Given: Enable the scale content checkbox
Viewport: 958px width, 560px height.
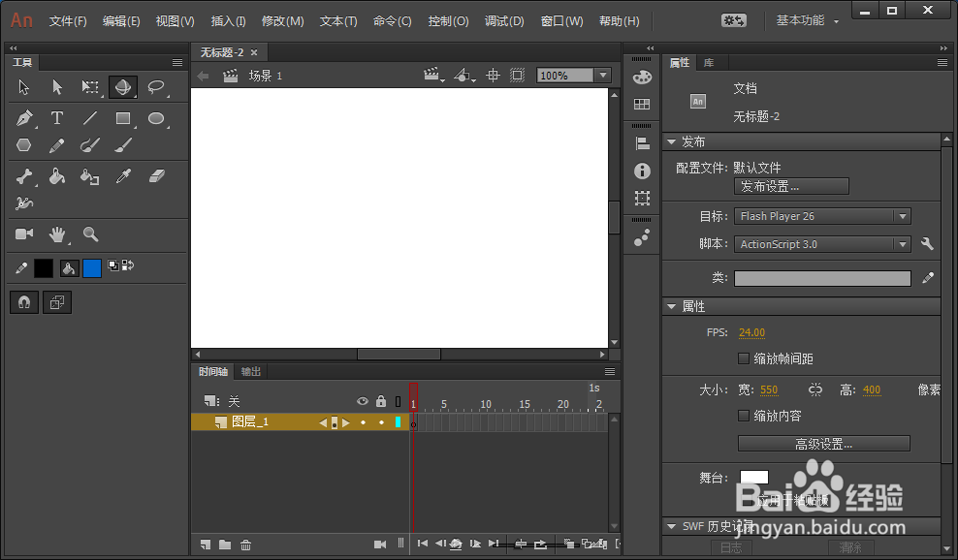Looking at the screenshot, I should (x=744, y=416).
